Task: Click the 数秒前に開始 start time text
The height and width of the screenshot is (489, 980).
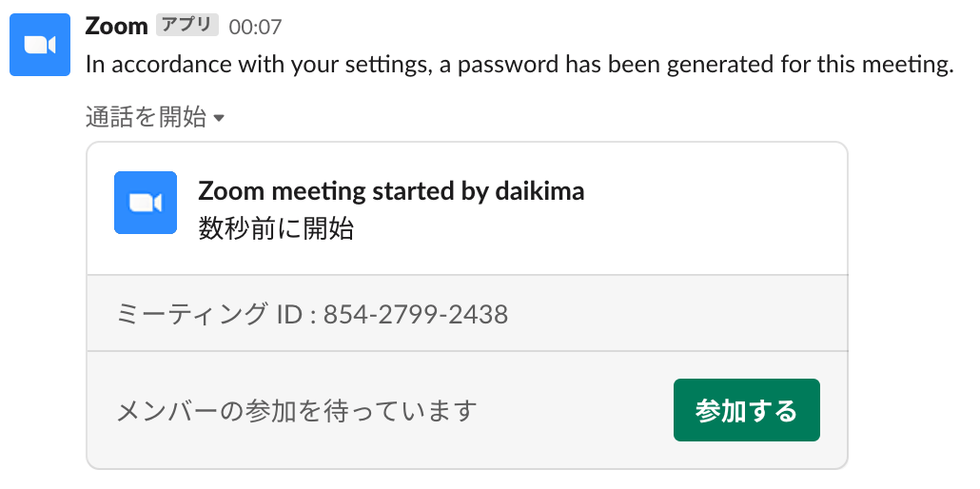Action: point(276,229)
